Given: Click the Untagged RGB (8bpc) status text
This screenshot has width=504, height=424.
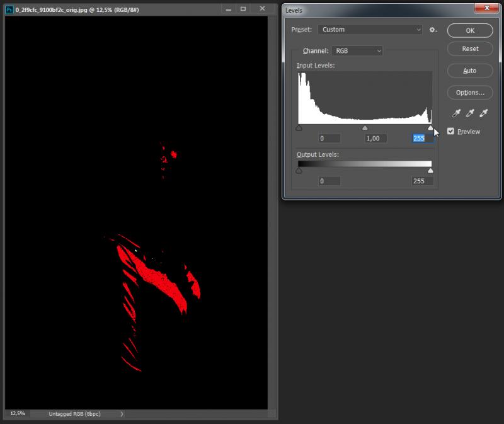Looking at the screenshot, I should pos(74,414).
